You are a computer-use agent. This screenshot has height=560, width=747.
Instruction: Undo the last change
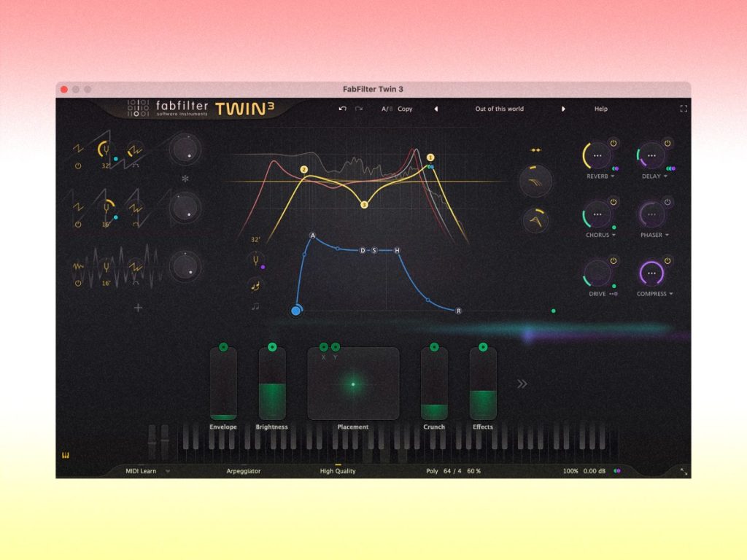point(342,109)
